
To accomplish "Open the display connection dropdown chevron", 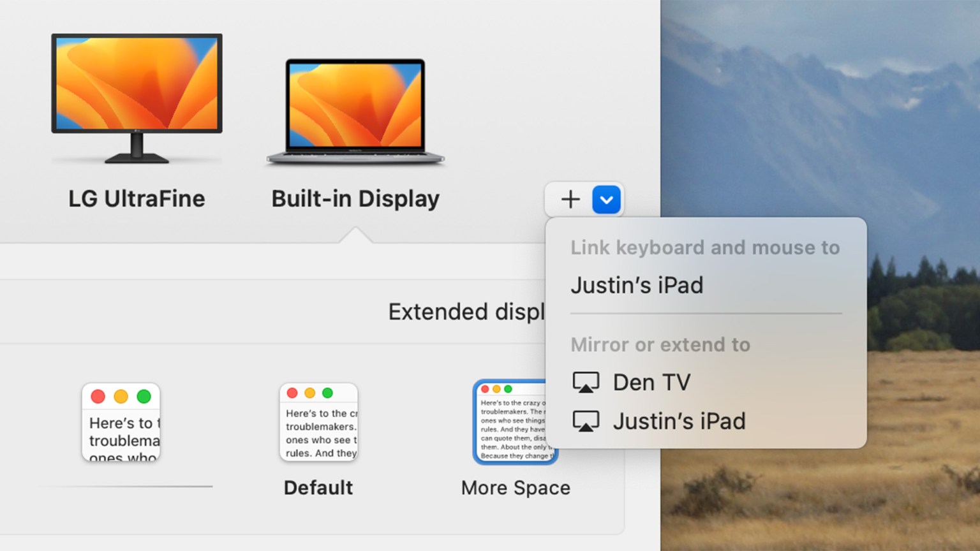I will tap(605, 199).
